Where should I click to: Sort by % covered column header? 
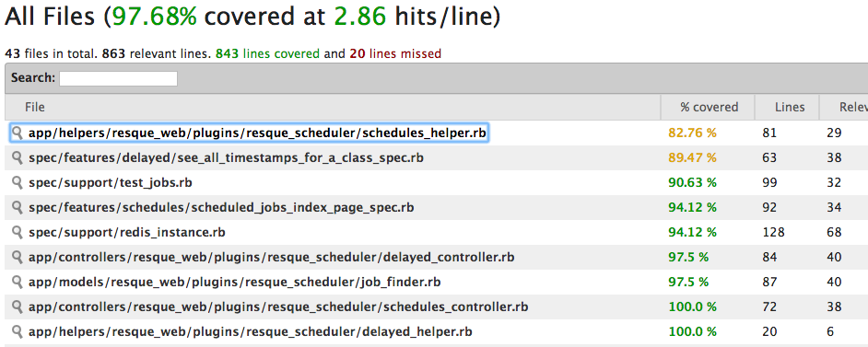pyautogui.click(x=708, y=107)
